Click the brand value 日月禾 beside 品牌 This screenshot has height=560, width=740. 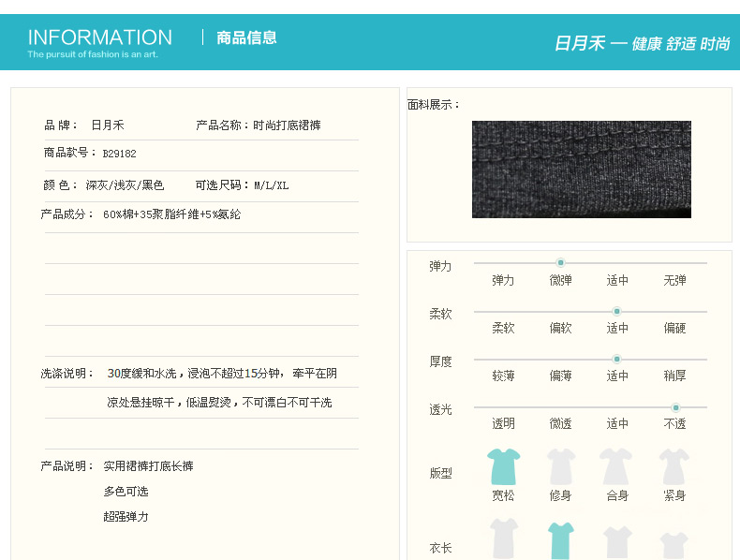(108, 125)
